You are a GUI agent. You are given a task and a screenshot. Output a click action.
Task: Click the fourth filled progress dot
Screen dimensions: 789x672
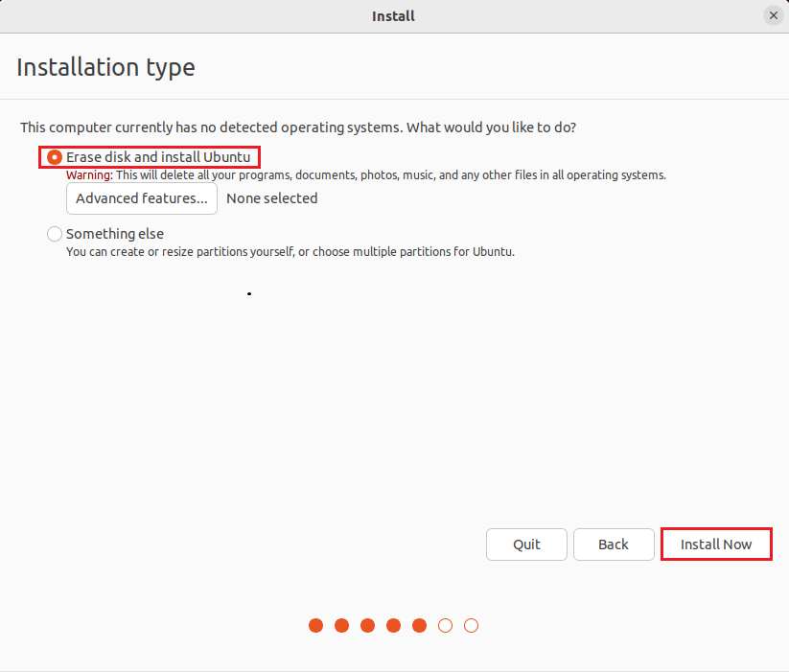click(393, 626)
